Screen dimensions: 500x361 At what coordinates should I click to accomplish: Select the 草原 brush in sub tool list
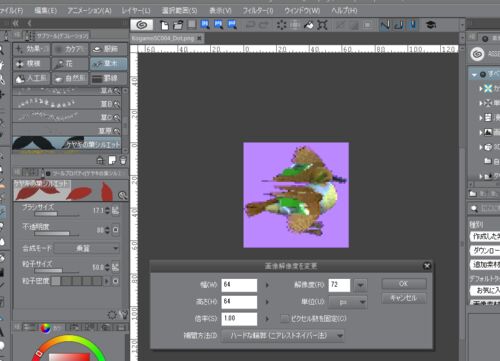click(x=67, y=130)
